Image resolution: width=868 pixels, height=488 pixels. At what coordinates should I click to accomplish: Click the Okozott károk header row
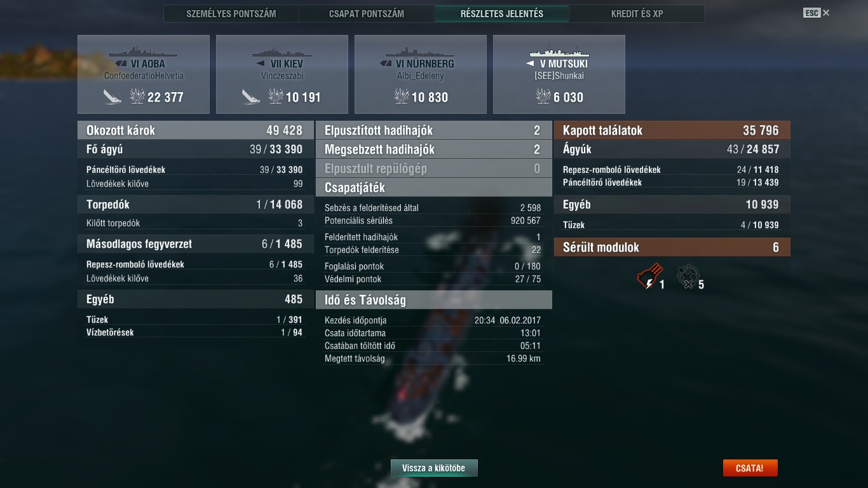[196, 130]
